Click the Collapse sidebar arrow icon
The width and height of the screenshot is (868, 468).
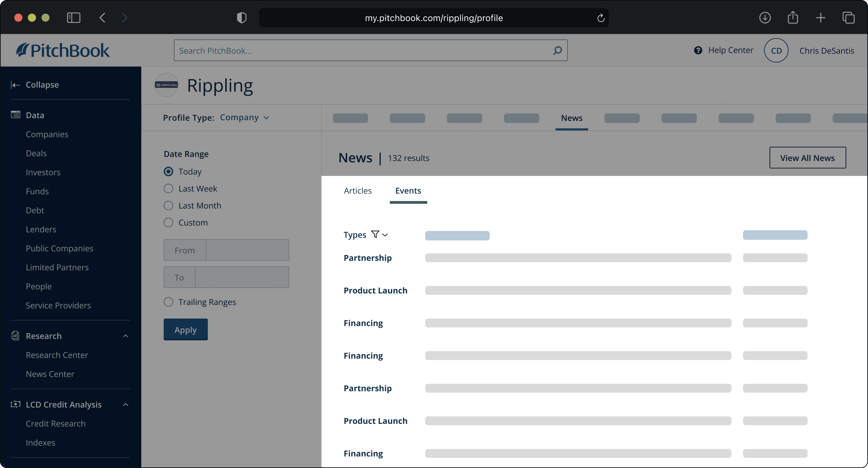[15, 85]
